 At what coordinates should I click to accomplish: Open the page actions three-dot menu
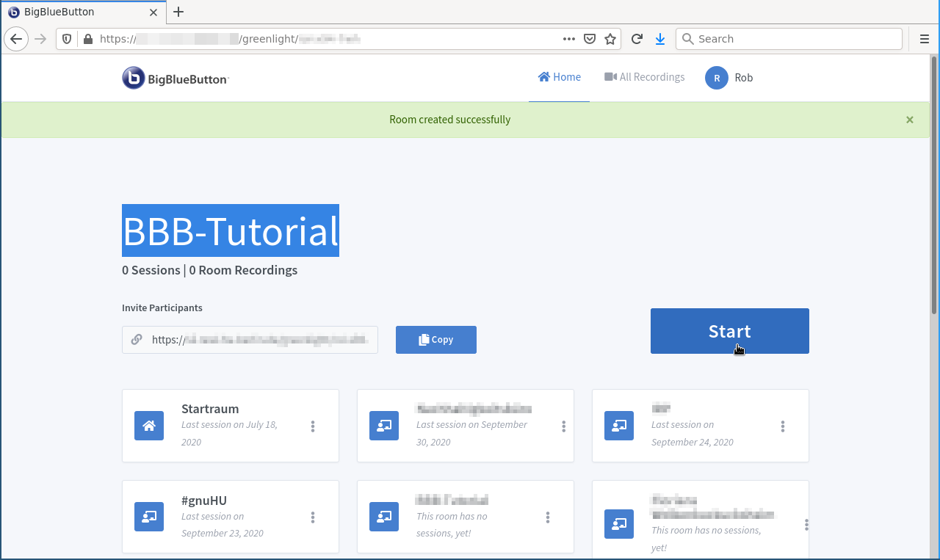(x=569, y=39)
